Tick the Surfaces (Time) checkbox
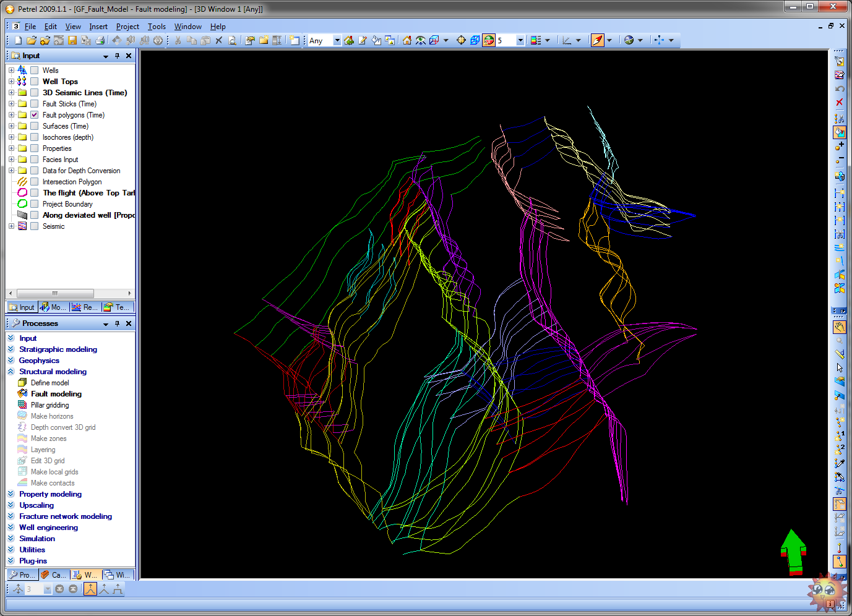This screenshot has width=852, height=616. coord(35,126)
